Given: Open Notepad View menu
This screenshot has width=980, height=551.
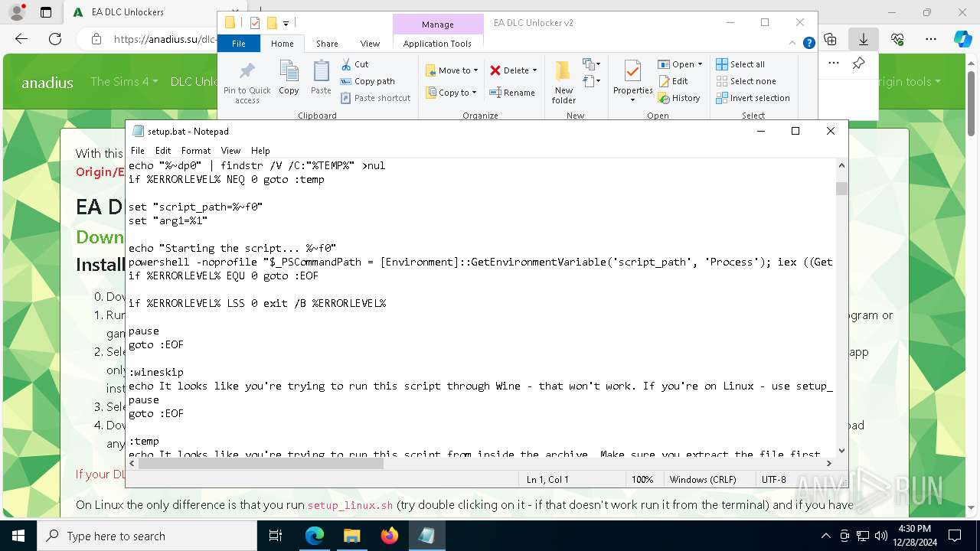Looking at the screenshot, I should (230, 151).
